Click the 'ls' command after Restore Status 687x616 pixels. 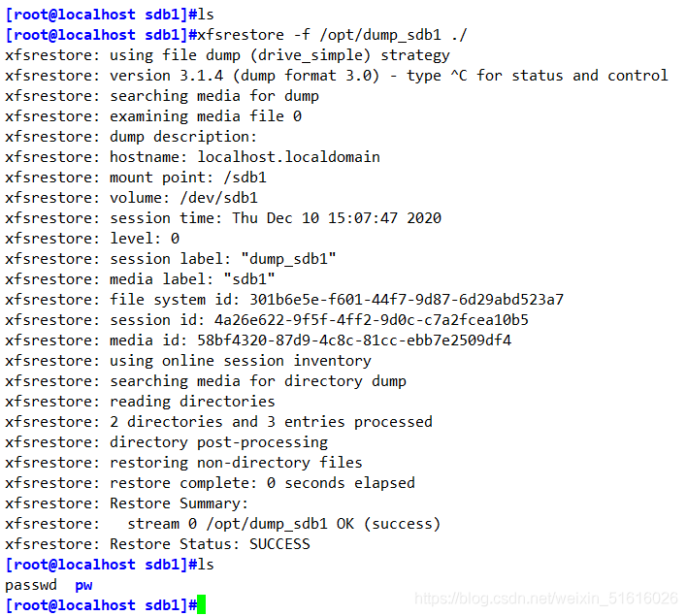[x=206, y=565]
